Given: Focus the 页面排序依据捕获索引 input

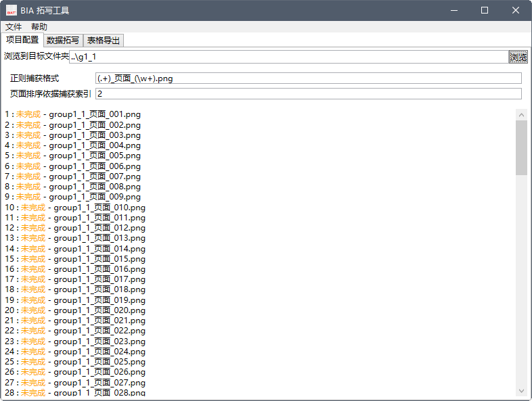Looking at the screenshot, I should coord(309,93).
